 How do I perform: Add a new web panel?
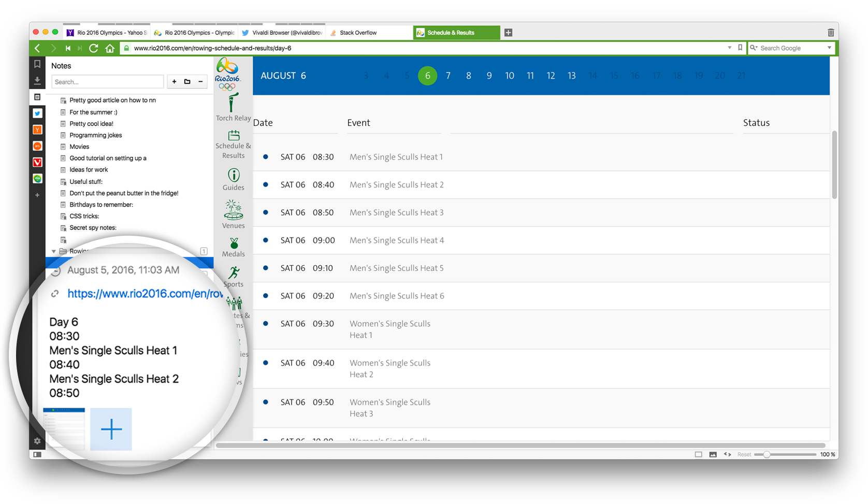[x=37, y=195]
